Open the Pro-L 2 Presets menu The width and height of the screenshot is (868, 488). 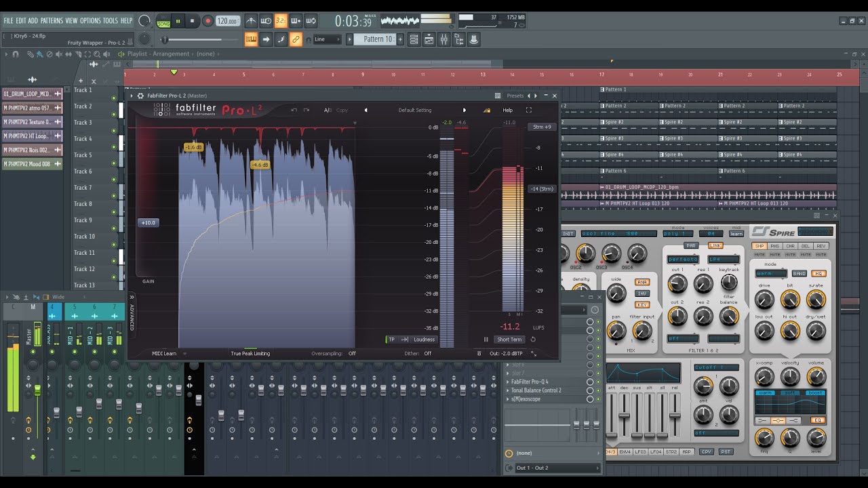point(515,96)
